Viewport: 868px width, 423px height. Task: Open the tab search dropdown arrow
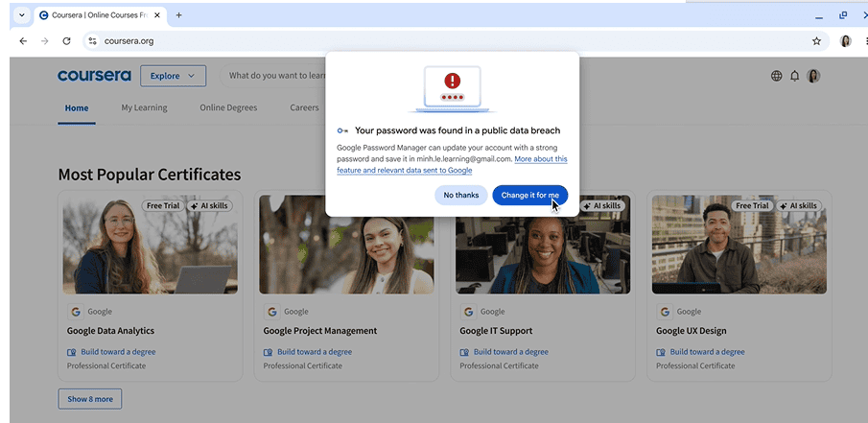click(x=22, y=15)
